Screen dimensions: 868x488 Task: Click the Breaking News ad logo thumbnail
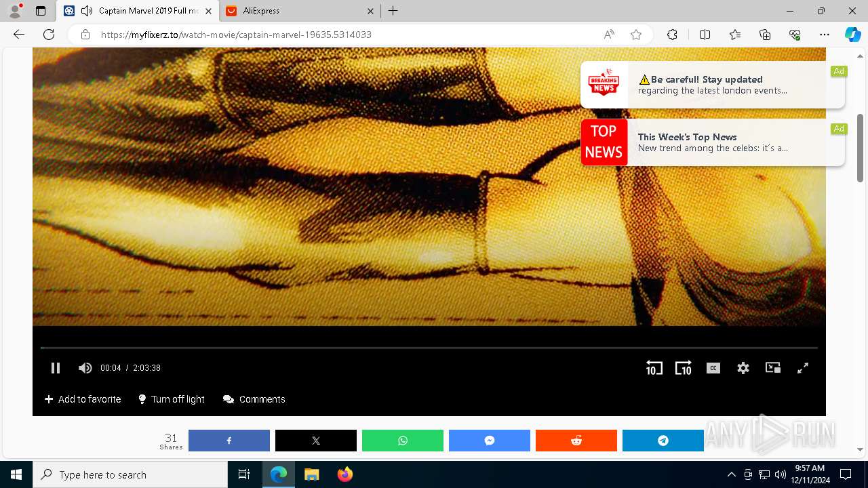tap(604, 85)
